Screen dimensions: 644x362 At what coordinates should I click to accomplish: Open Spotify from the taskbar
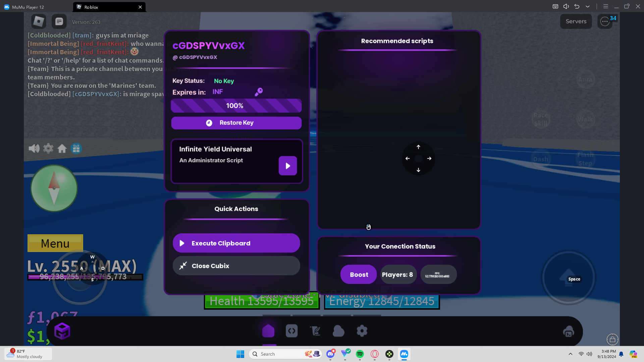click(360, 354)
